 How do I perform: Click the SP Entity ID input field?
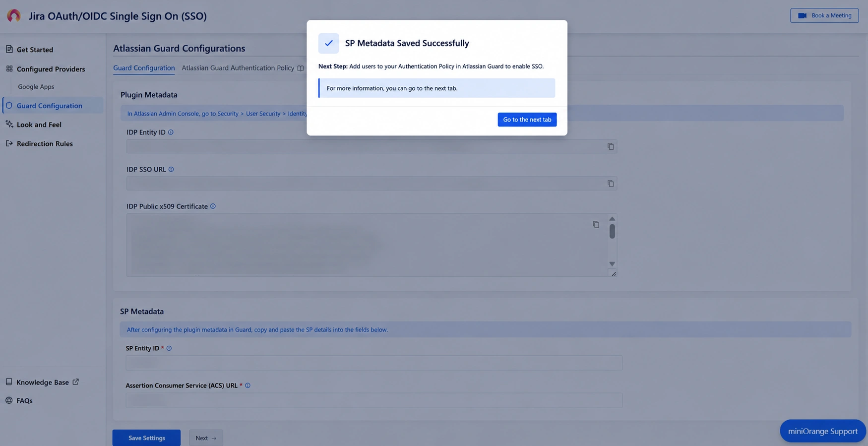point(374,363)
